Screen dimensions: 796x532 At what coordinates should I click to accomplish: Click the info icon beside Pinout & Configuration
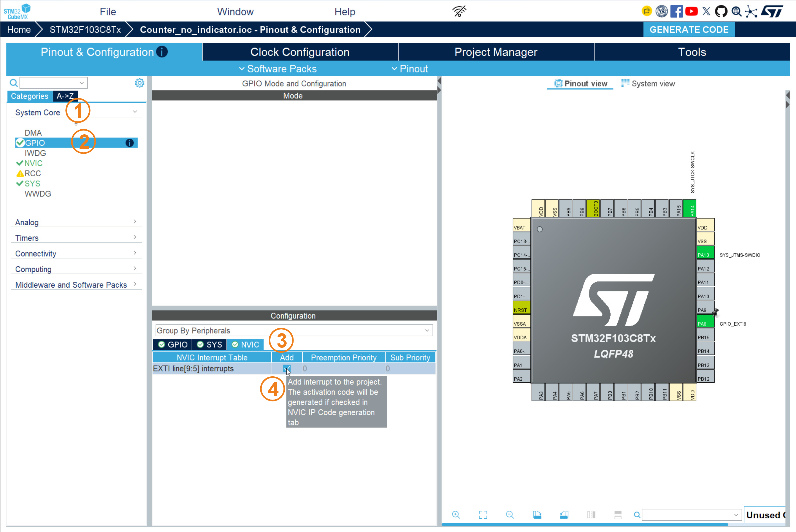tap(162, 52)
